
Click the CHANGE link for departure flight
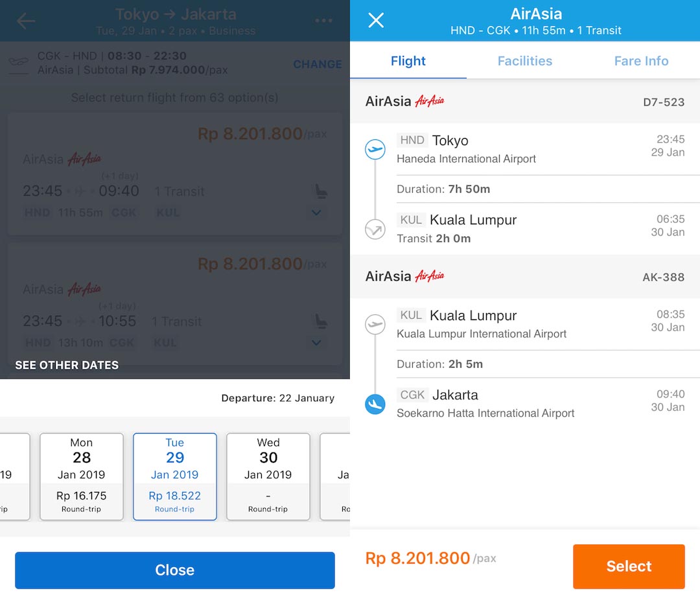point(317,64)
